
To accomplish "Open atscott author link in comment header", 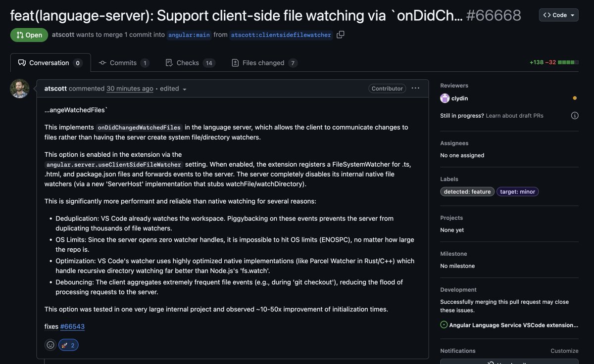I will pos(55,89).
